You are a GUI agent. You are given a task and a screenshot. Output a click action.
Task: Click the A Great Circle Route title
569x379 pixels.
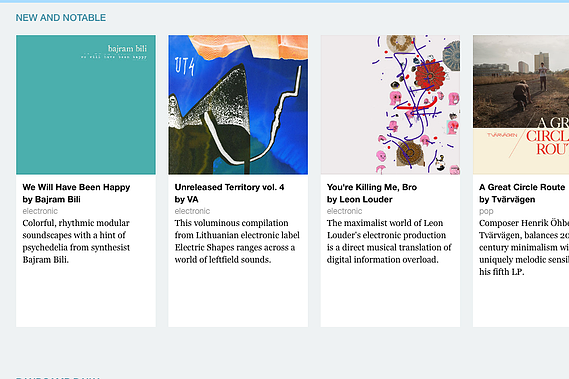522,187
